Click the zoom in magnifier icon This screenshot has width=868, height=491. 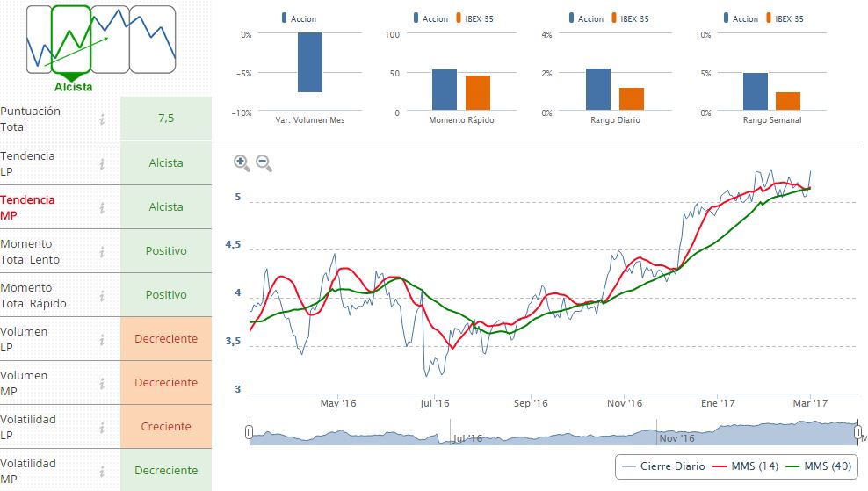coord(242,162)
